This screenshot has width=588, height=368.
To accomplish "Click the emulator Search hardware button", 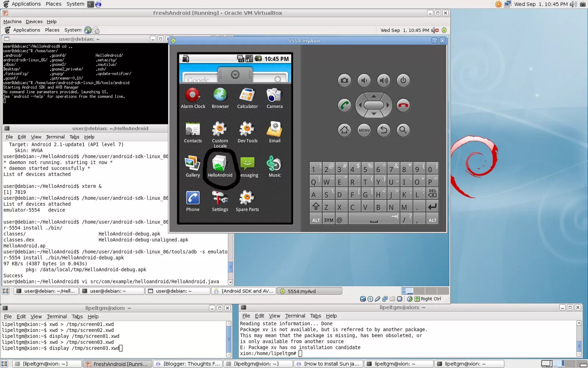I will click(x=403, y=130).
